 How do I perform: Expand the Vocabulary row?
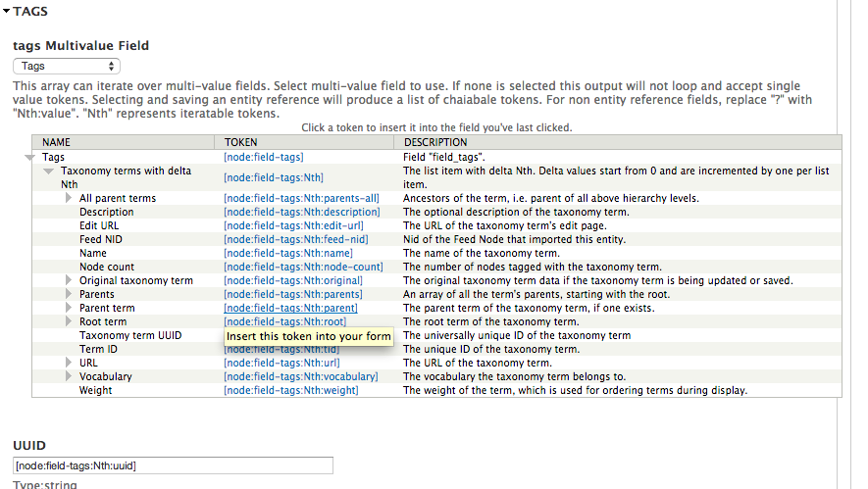coord(69,376)
